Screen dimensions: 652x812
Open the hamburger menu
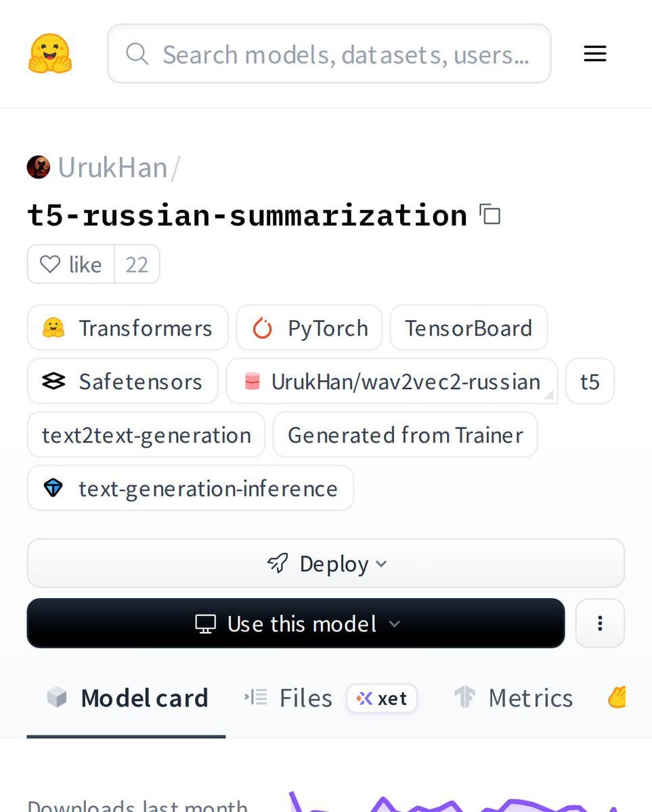click(x=594, y=53)
